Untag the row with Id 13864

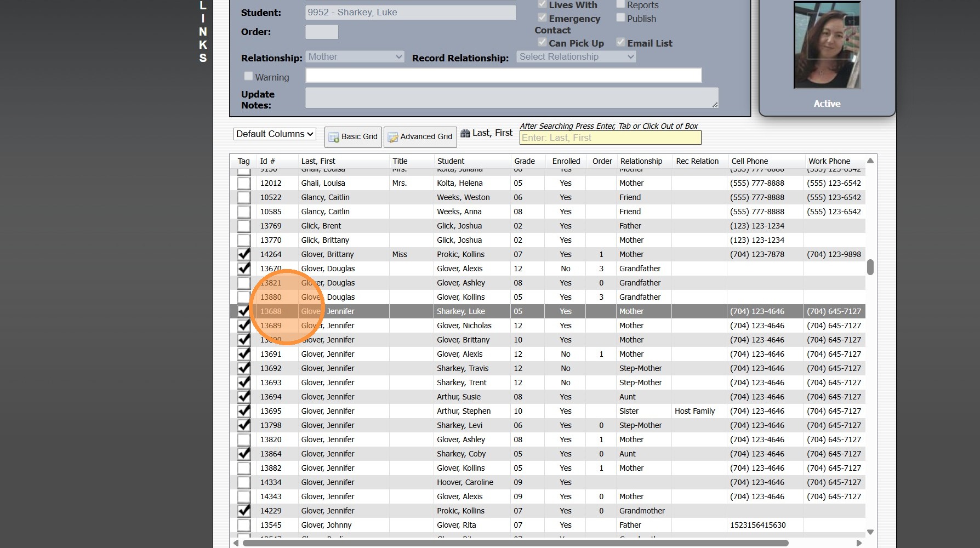pos(244,454)
